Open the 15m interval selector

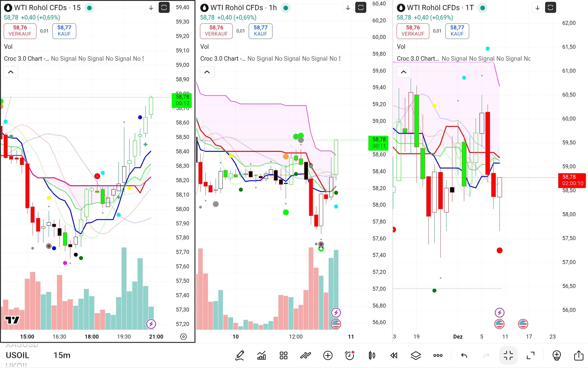pyautogui.click(x=62, y=355)
